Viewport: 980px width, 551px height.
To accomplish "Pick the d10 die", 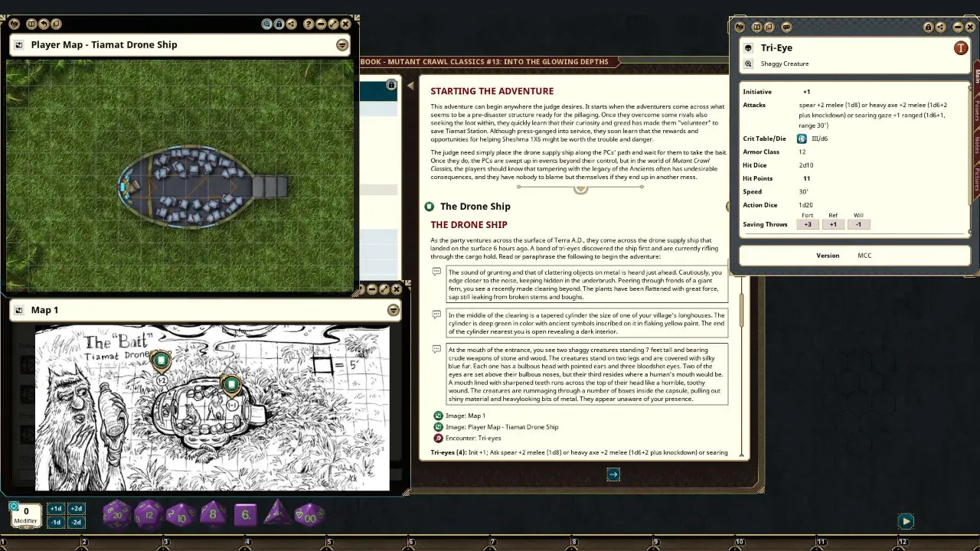I will point(181,514).
